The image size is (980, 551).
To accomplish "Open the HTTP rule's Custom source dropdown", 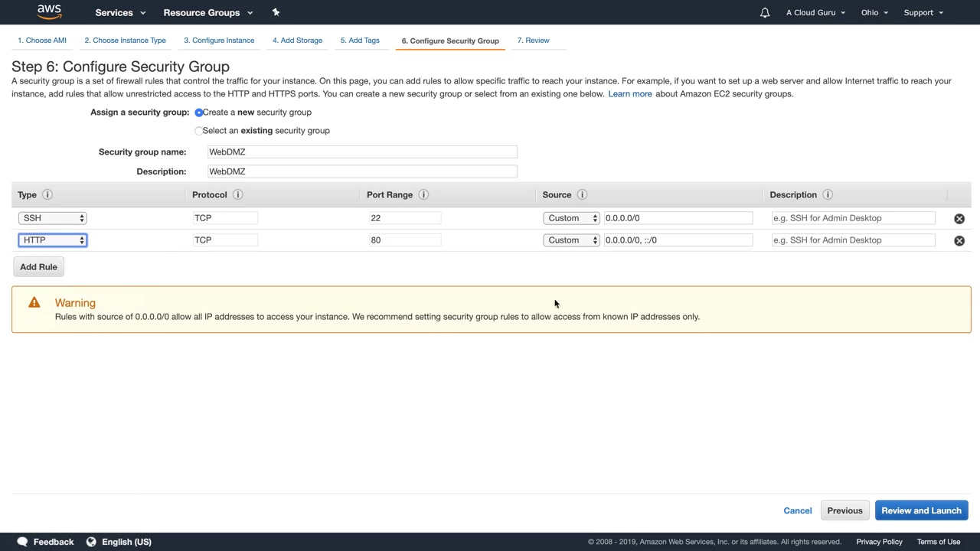I will pos(572,240).
